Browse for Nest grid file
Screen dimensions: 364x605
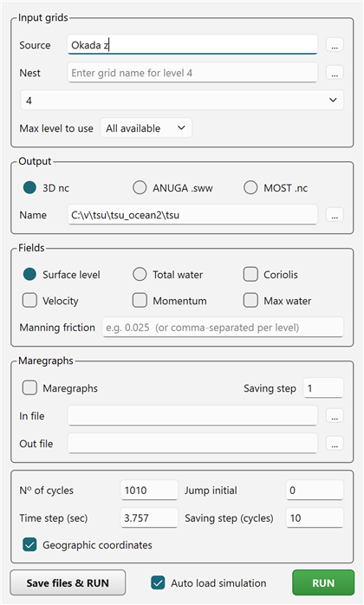pos(335,73)
